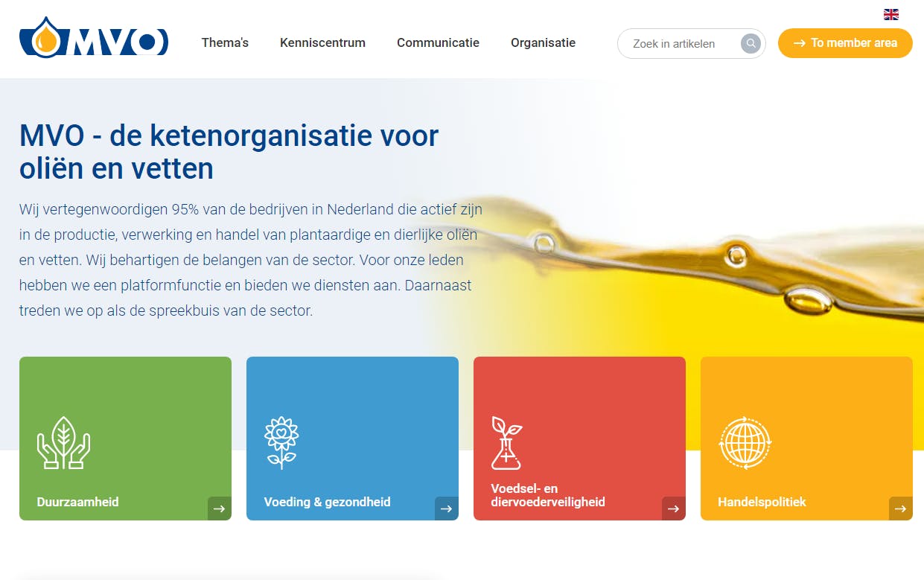Image resolution: width=924 pixels, height=580 pixels.
Task: Select the hands-with-leaves Duurzaamheid icon
Action: [x=64, y=443]
